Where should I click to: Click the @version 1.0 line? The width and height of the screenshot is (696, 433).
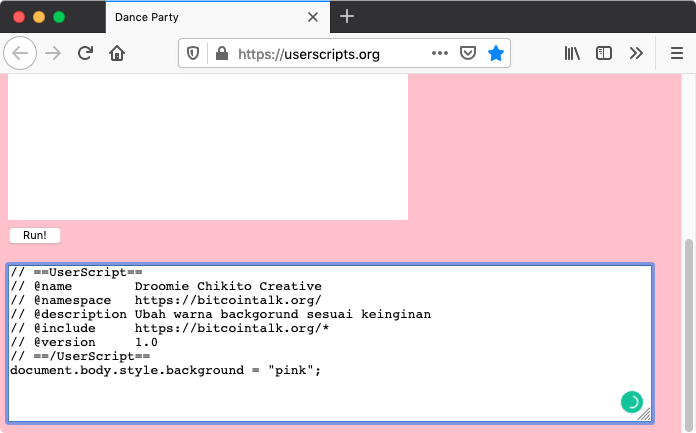84,342
